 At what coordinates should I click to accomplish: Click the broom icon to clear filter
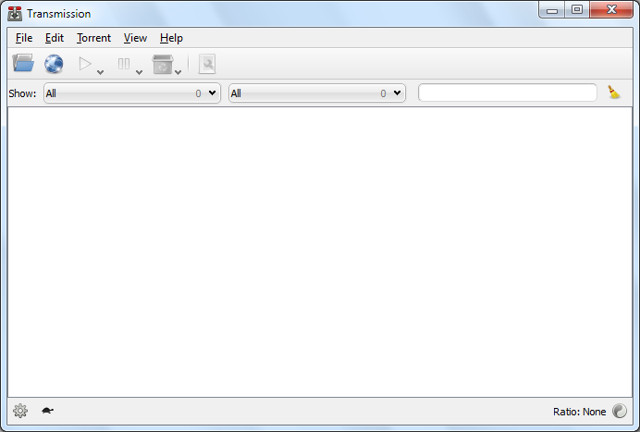[614, 93]
